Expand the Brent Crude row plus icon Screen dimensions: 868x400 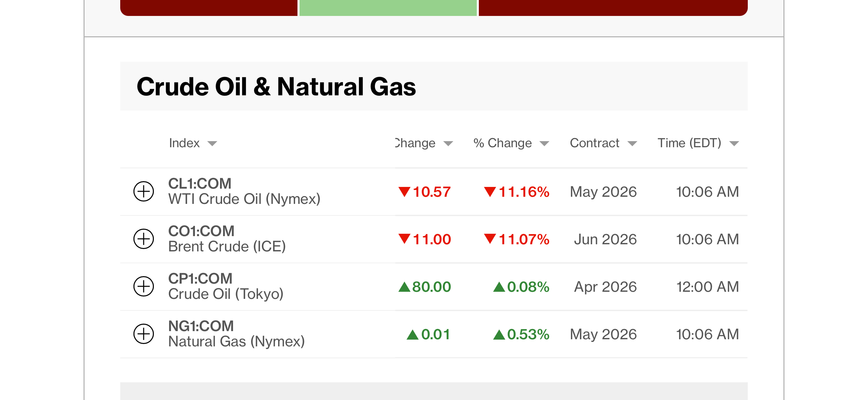click(143, 239)
